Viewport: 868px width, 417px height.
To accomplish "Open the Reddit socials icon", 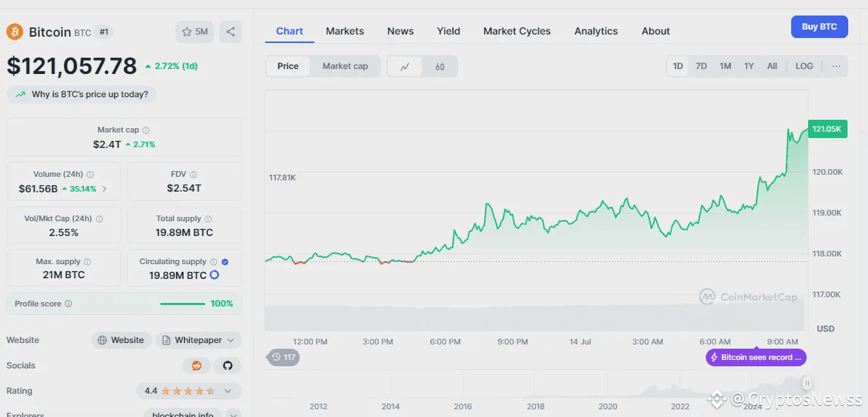I will 197,366.
